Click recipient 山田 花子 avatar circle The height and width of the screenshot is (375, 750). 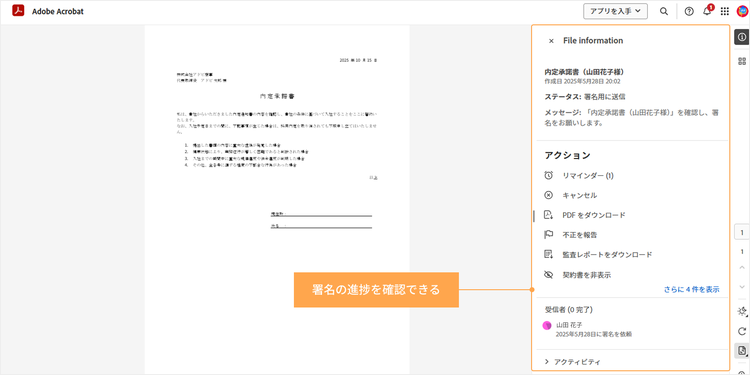pyautogui.click(x=547, y=325)
